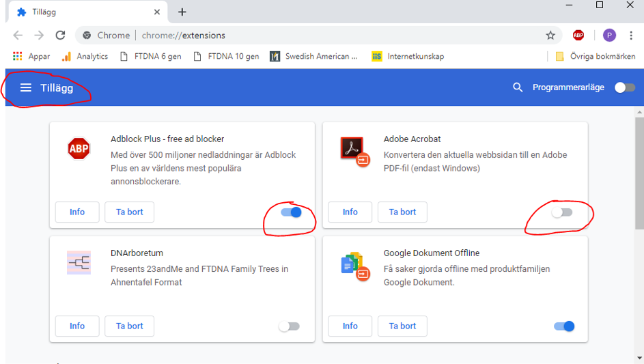Open a new tab with plus button
The width and height of the screenshot is (644, 364).
click(x=182, y=12)
